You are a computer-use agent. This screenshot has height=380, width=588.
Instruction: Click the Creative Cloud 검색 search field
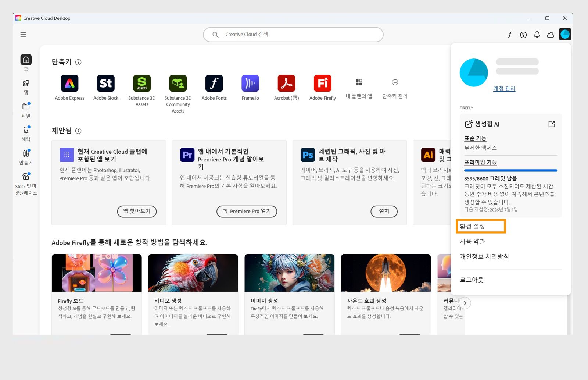click(293, 35)
